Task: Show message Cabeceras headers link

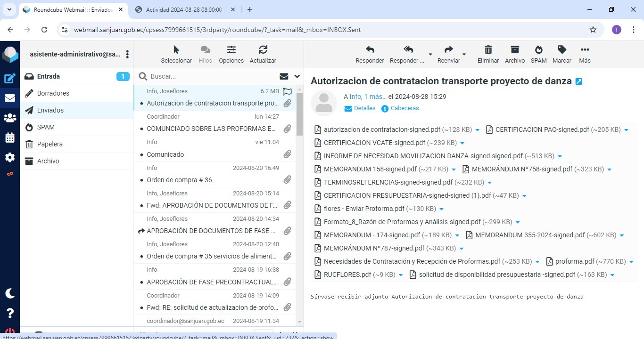Action: click(x=405, y=108)
